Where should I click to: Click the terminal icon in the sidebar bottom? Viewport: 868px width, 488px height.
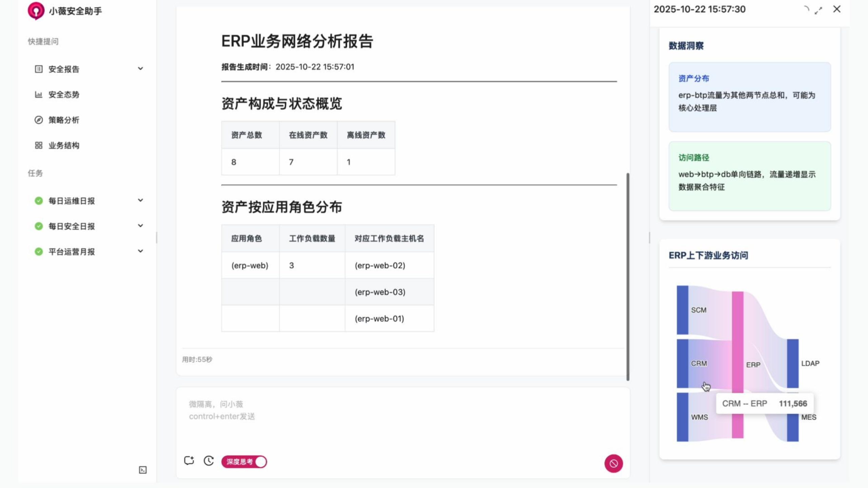tap(143, 470)
